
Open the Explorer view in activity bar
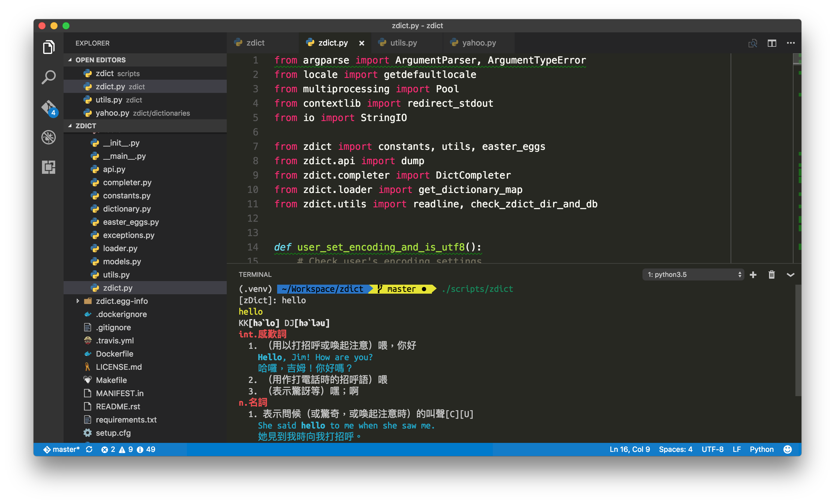[49, 47]
